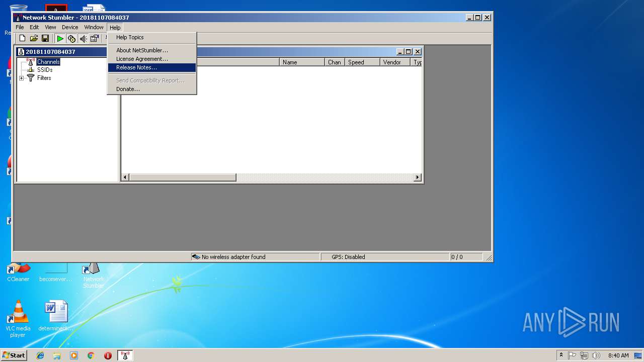Click the 'GPS: Disabled' status text
644x362 pixels.
click(348, 257)
